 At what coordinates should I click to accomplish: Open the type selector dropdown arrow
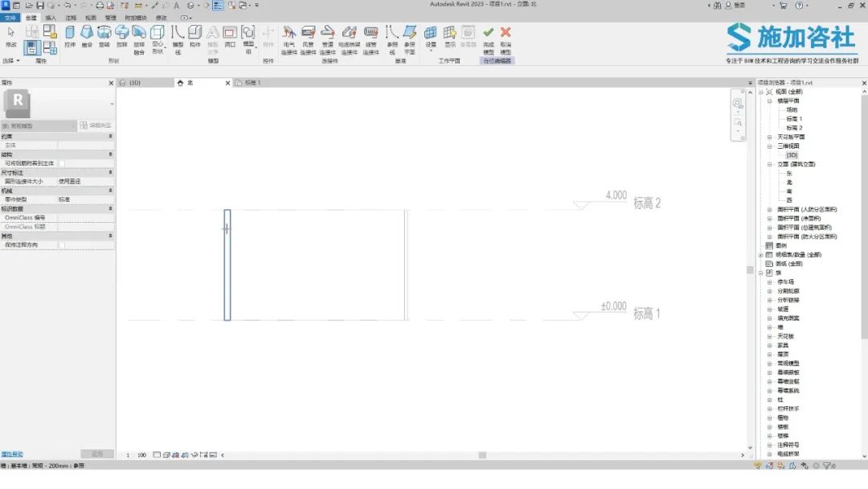(111, 104)
